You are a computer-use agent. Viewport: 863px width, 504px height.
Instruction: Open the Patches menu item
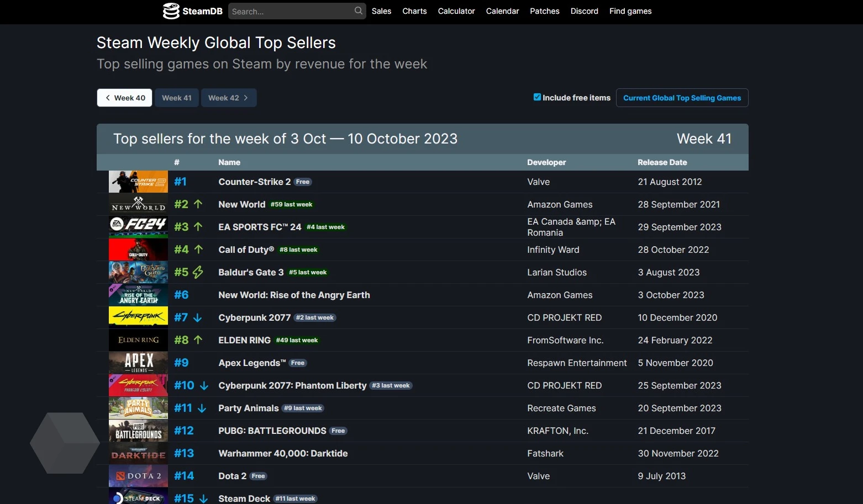pos(545,11)
